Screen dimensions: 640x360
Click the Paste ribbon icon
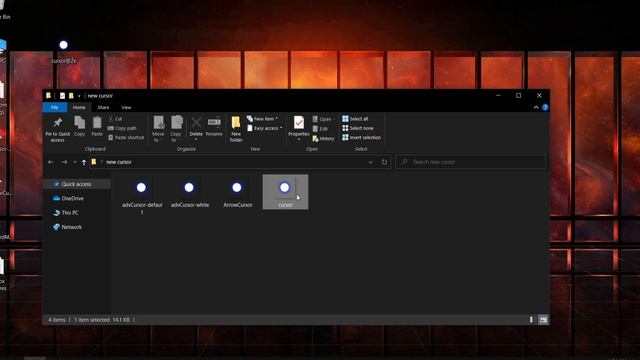[x=97, y=126]
